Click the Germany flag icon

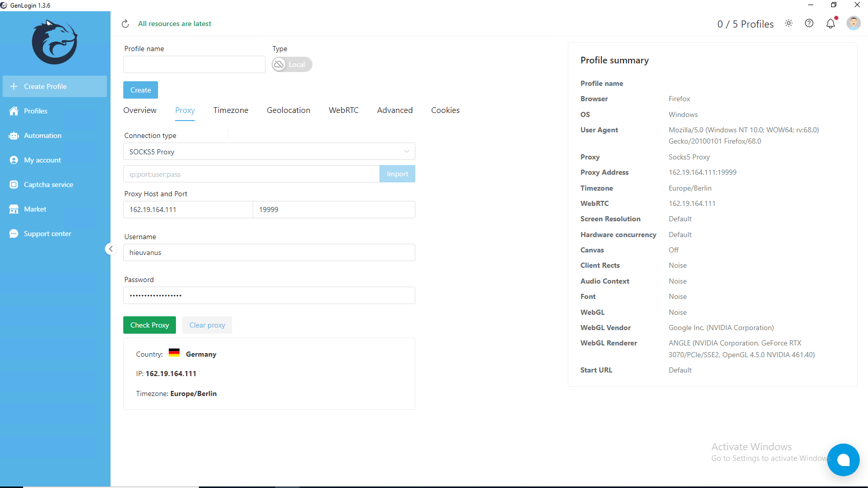tap(174, 353)
